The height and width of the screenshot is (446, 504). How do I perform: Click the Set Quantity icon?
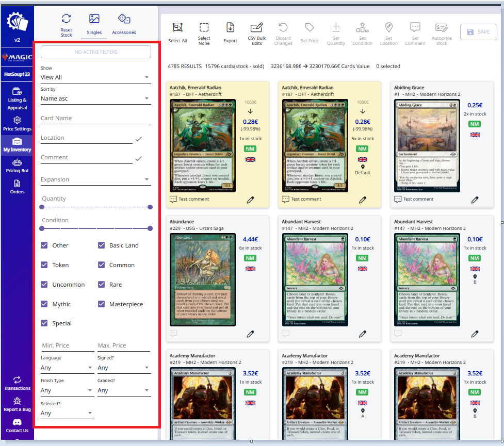pyautogui.click(x=336, y=27)
